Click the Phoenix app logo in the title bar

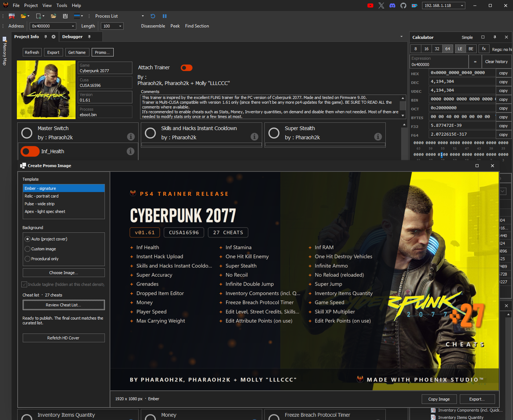tap(6, 5)
